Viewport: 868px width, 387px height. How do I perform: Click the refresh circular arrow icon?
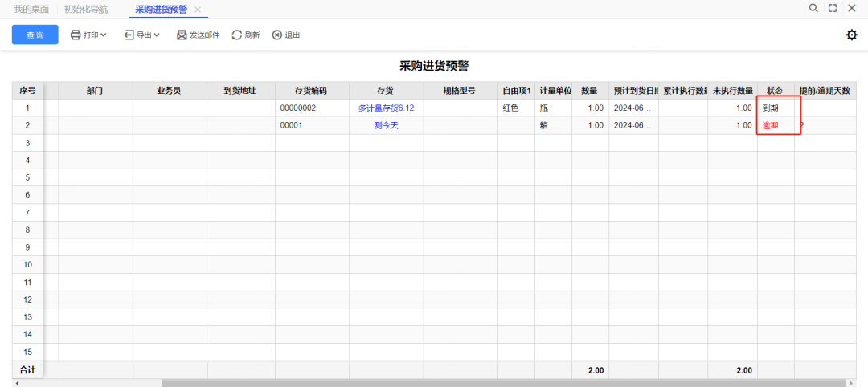[236, 35]
